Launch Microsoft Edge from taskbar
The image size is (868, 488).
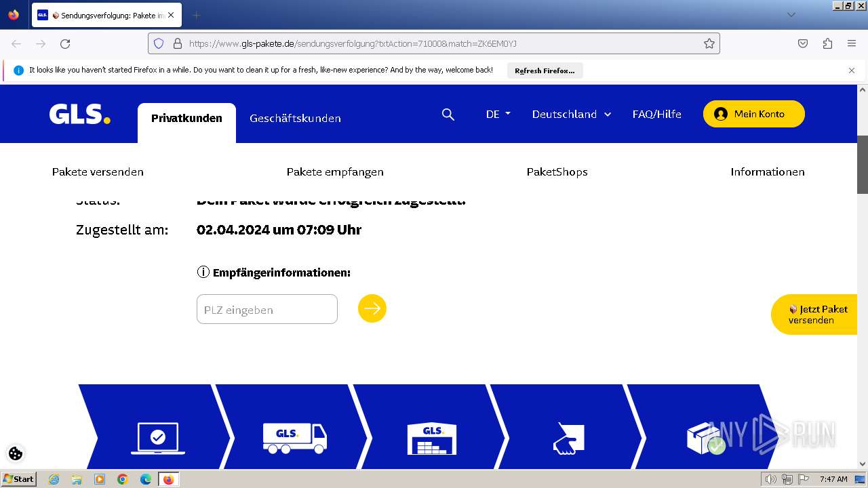coord(146,479)
